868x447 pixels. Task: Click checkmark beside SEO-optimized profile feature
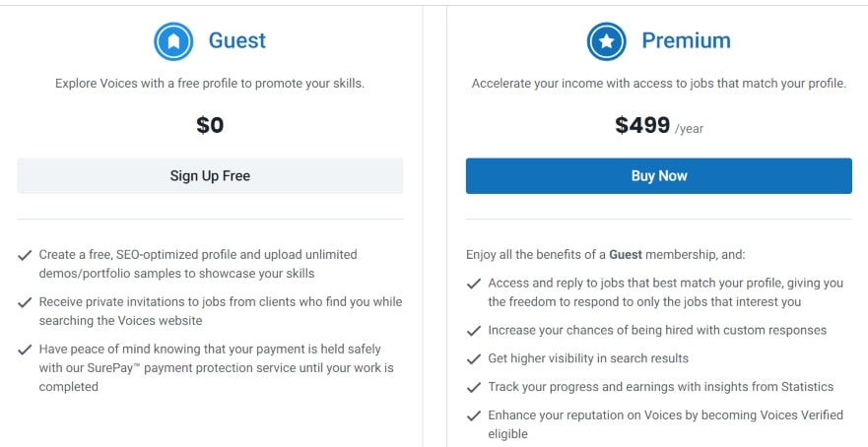pos(25,255)
